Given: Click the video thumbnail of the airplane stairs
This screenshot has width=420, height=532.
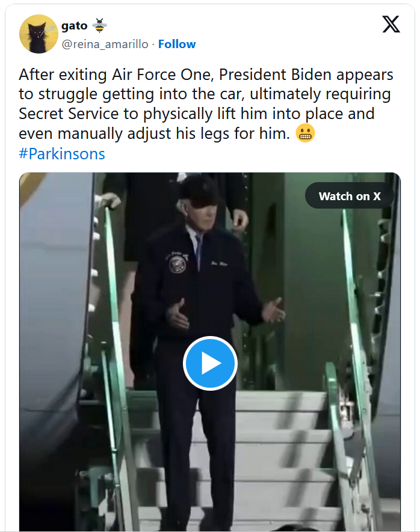Looking at the screenshot, I should pos(210,352).
